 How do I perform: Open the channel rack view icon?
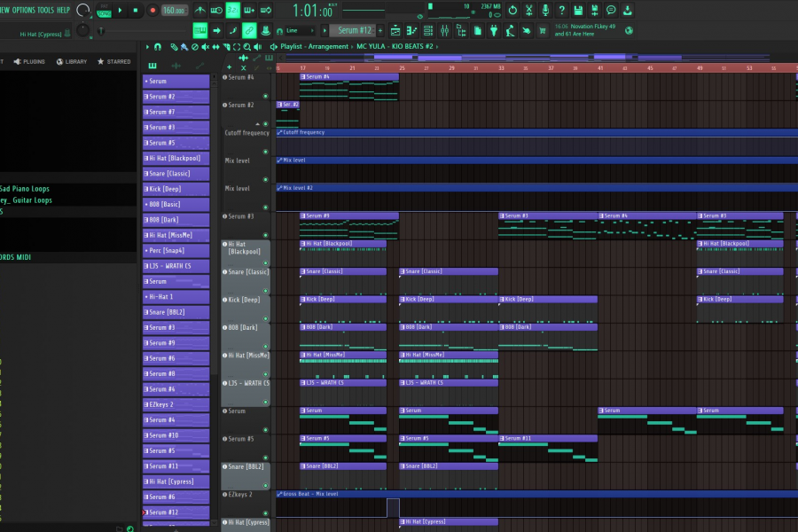coord(428,30)
